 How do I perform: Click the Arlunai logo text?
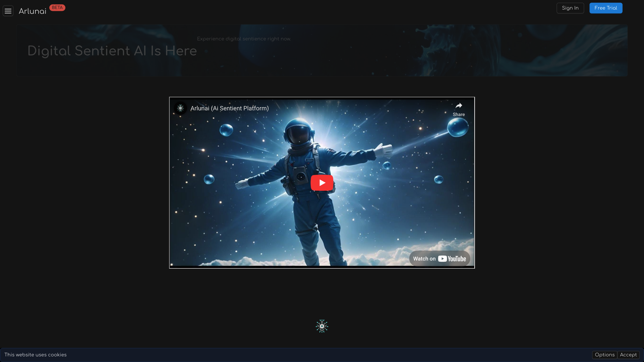[x=32, y=11]
